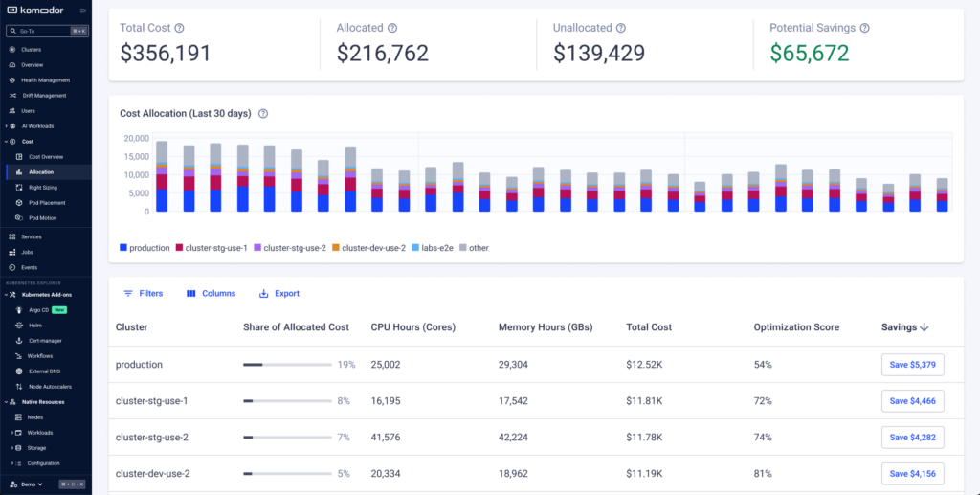Open Pod Placement icon

(x=19, y=203)
